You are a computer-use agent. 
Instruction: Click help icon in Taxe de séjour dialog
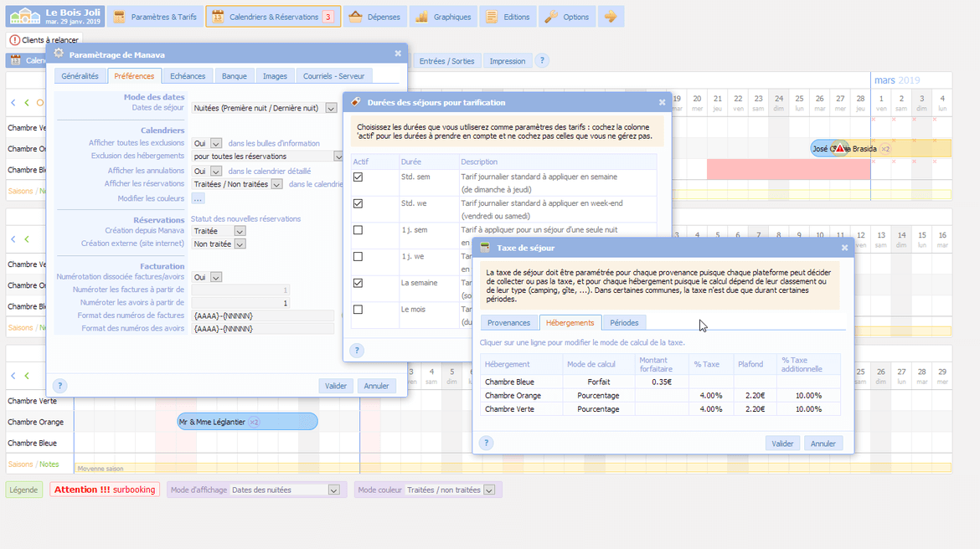pos(486,443)
